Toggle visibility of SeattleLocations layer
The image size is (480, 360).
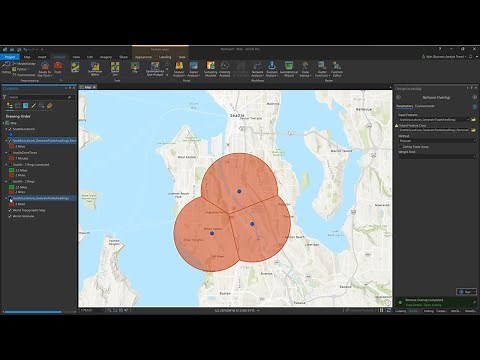click(x=10, y=129)
